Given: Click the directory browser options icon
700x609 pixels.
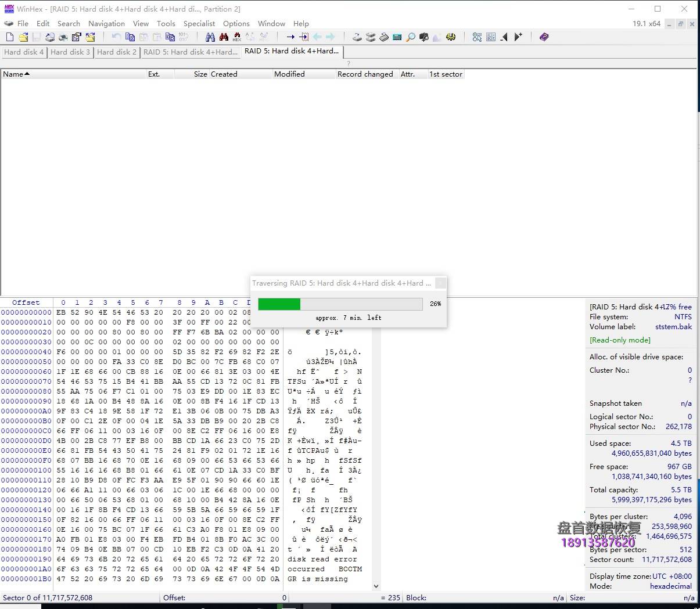Looking at the screenshot, I should click(x=478, y=37).
